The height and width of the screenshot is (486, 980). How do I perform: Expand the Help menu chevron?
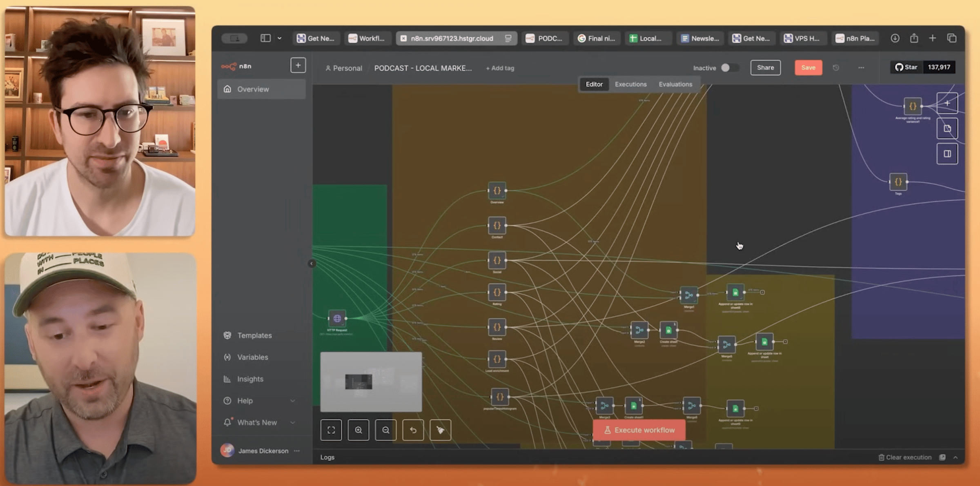click(x=293, y=401)
